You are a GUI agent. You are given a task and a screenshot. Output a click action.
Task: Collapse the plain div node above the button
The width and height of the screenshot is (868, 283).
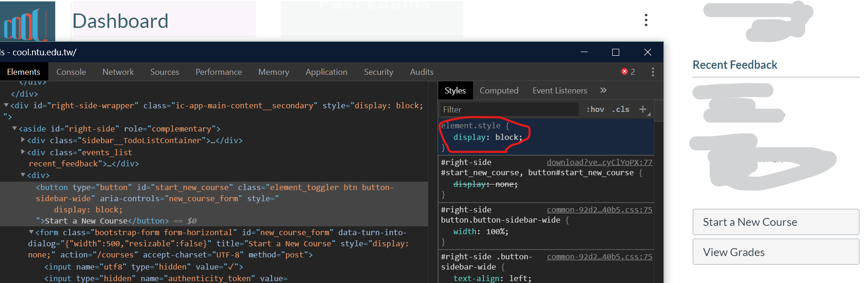coord(23,175)
